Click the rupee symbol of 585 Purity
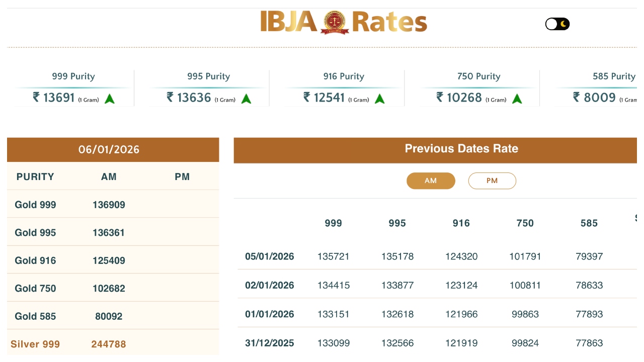644x362 pixels. tap(577, 97)
